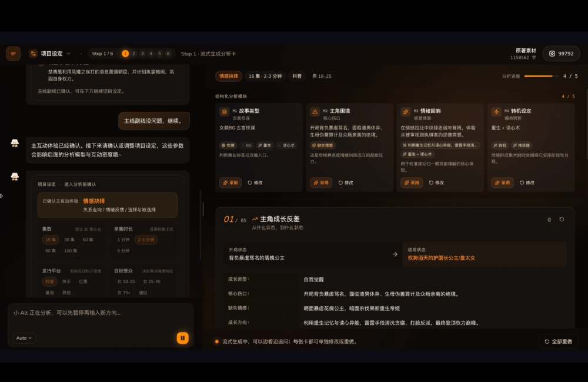
Task: Select 2-3 分钟 episode duration
Action: (146, 240)
